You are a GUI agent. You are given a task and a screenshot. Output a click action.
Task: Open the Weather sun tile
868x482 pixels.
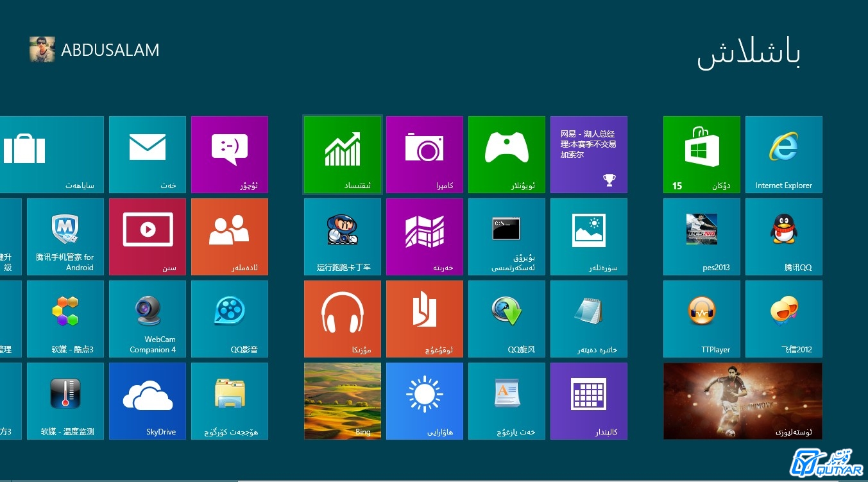[425, 401]
